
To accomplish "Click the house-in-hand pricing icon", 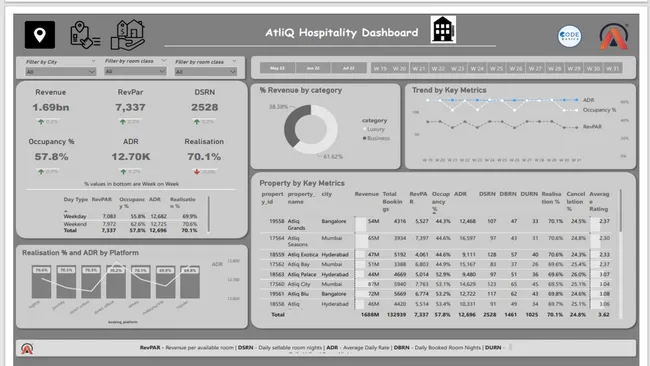I will (128, 35).
